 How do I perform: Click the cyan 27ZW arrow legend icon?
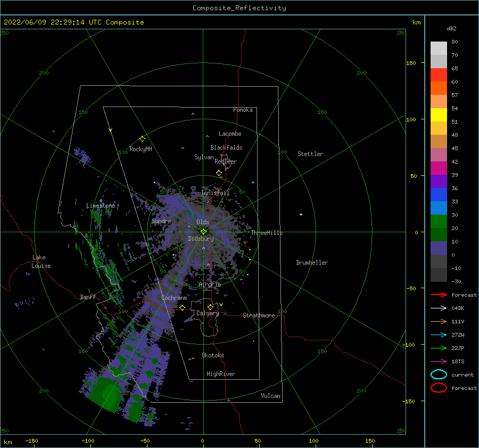(x=439, y=335)
